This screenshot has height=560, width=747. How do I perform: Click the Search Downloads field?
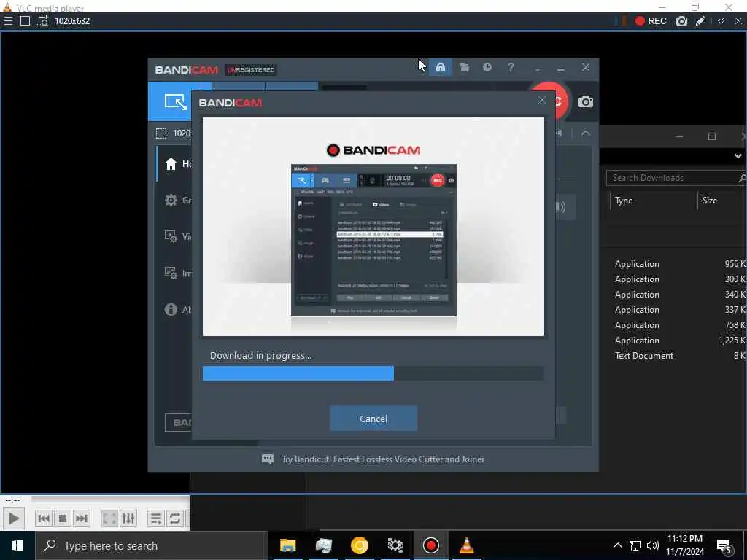point(675,178)
